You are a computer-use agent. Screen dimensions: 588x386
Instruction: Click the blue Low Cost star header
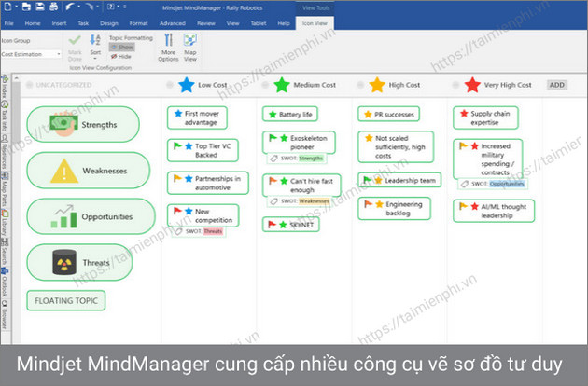(187, 85)
